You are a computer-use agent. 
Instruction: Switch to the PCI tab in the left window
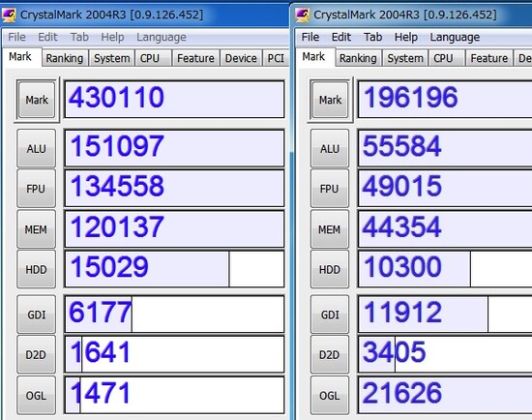click(x=276, y=58)
